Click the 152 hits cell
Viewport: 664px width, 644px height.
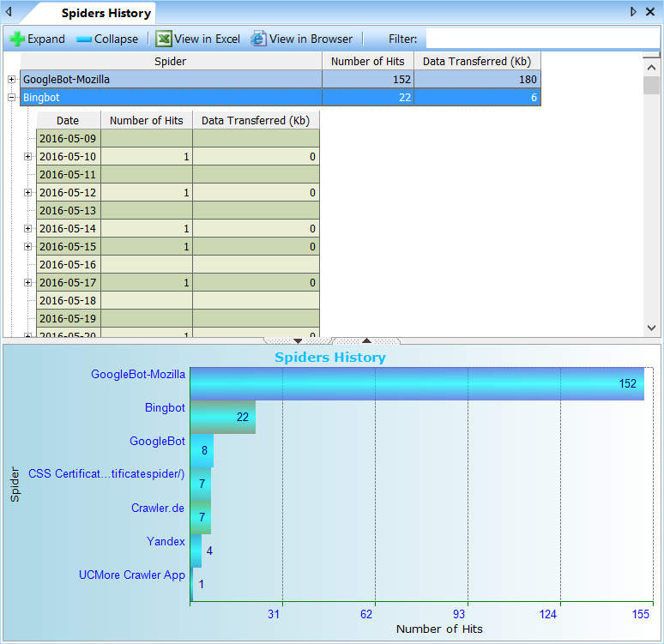(367, 79)
